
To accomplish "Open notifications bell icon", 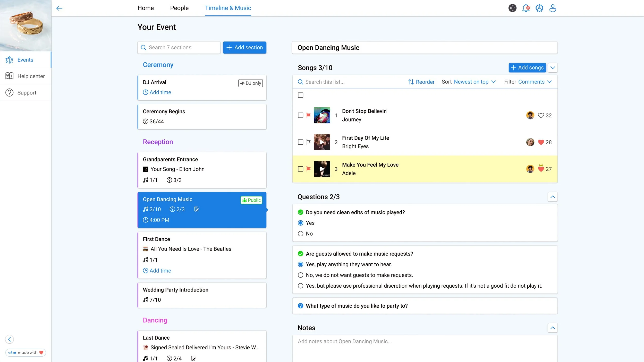I will coord(526,8).
